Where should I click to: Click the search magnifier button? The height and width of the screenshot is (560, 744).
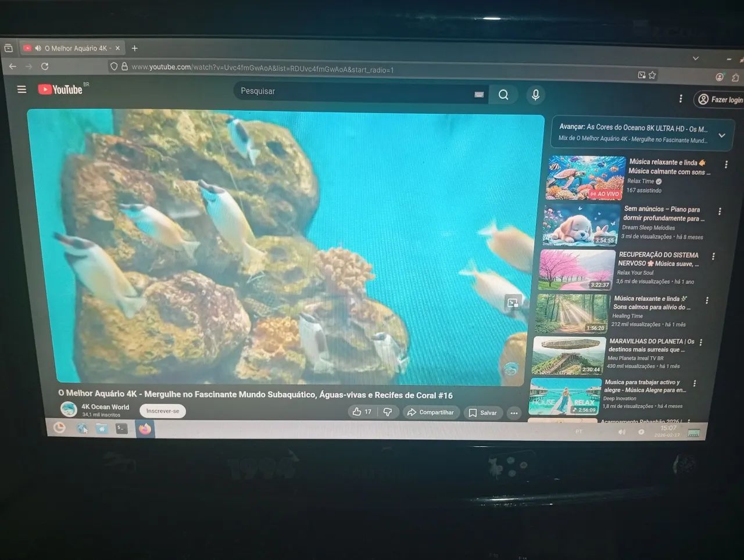coord(503,95)
